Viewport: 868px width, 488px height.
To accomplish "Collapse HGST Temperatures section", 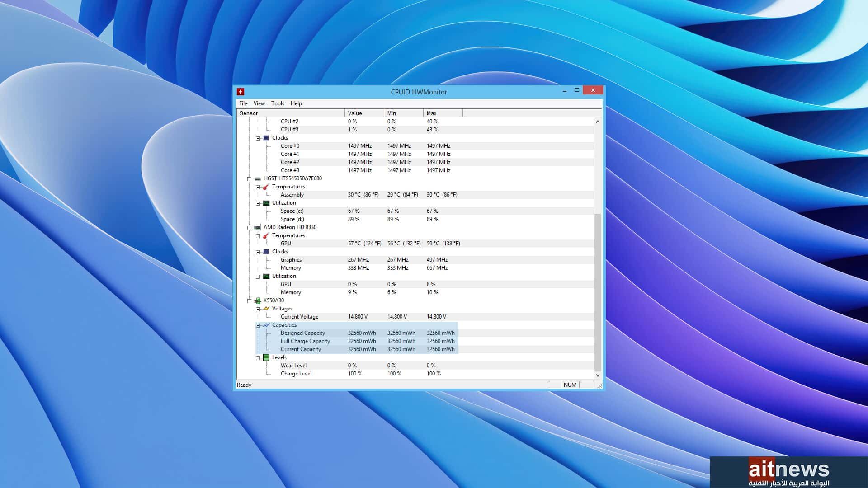I will [258, 187].
